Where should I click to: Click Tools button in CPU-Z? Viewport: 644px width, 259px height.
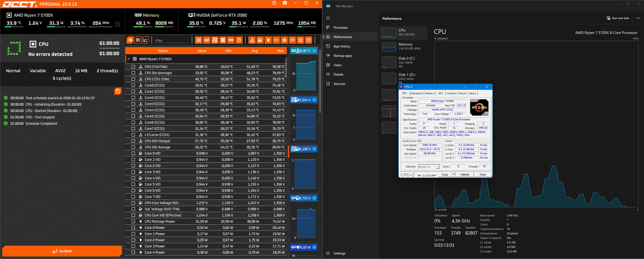(445, 175)
